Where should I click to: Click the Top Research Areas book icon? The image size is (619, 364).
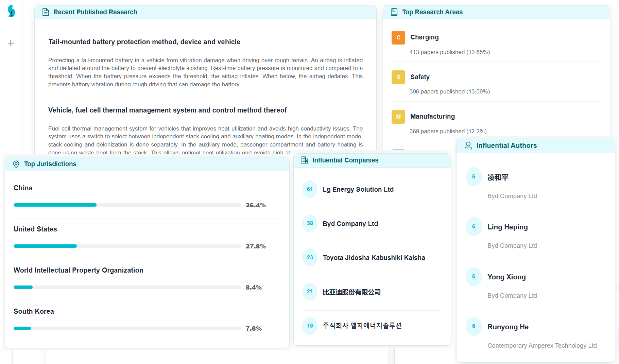click(394, 12)
